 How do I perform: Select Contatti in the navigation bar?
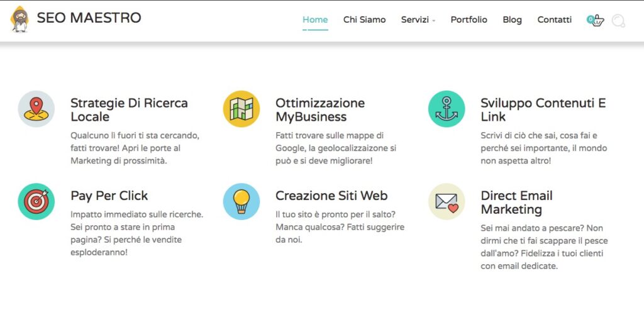pyautogui.click(x=554, y=20)
